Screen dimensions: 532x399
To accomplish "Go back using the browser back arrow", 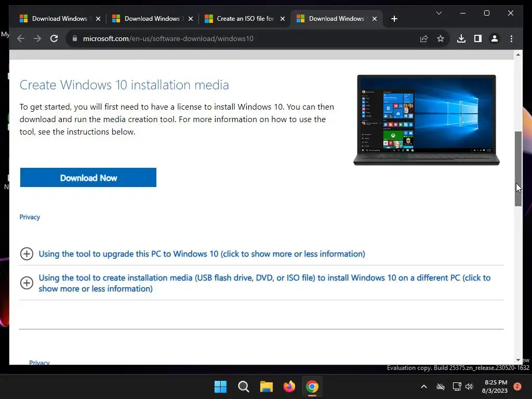I will 21,38.
